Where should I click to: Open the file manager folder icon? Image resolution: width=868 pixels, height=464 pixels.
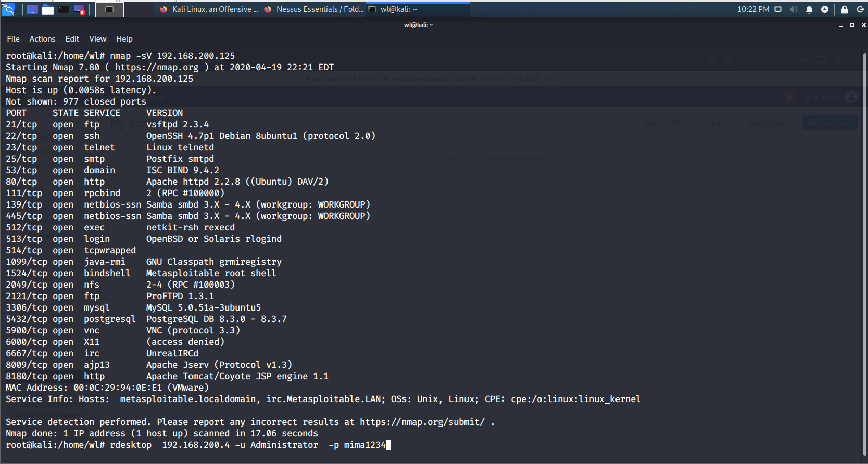point(48,9)
